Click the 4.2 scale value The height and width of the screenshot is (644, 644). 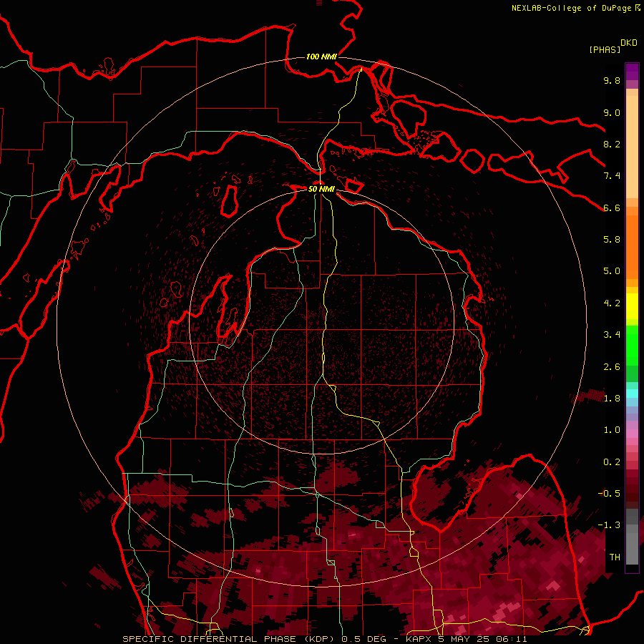[612, 303]
